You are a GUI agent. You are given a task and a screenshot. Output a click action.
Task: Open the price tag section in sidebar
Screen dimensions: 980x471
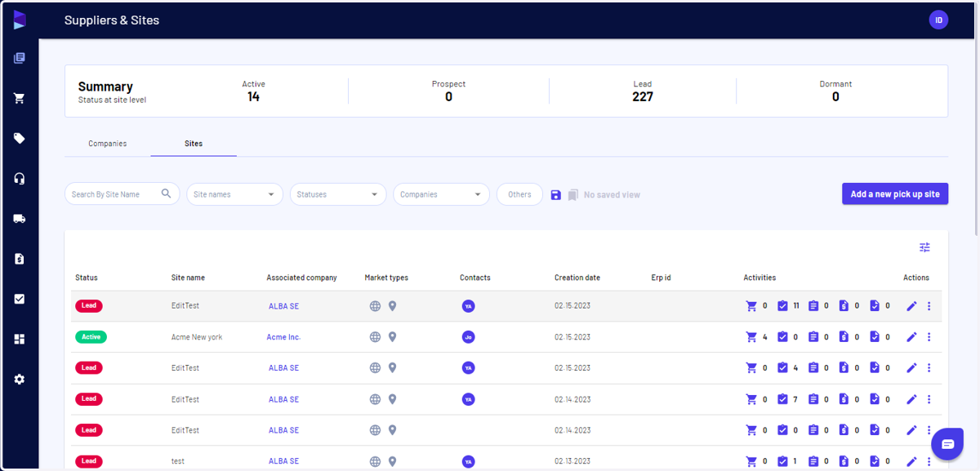20,138
